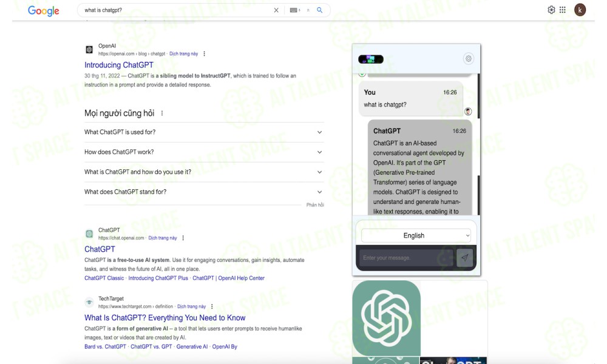Open the ChatGPT logo image thumbnail
Image resolution: width=607 pixels, height=364 pixels.
(x=386, y=318)
